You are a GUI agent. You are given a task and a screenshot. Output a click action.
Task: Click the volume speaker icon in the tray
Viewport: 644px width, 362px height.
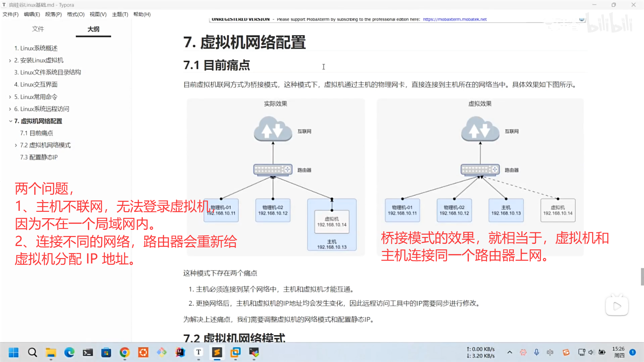point(591,352)
